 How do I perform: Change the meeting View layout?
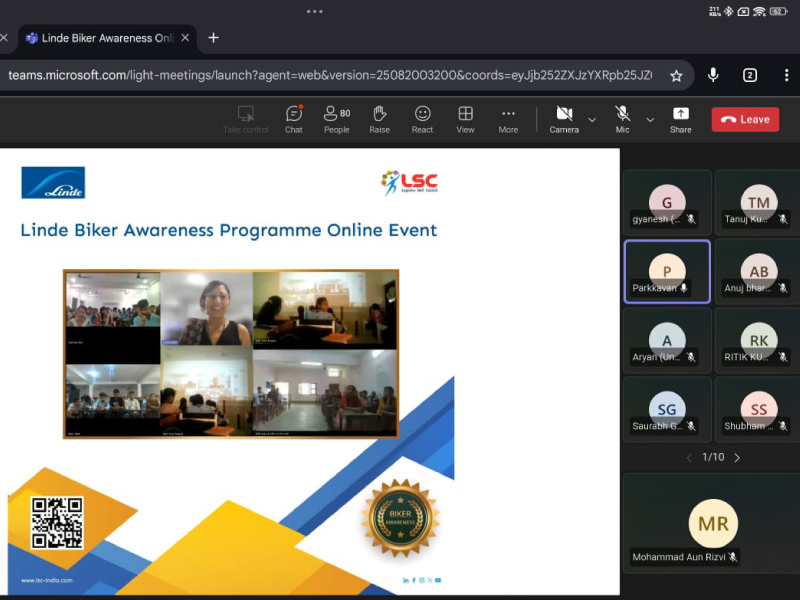[465, 119]
